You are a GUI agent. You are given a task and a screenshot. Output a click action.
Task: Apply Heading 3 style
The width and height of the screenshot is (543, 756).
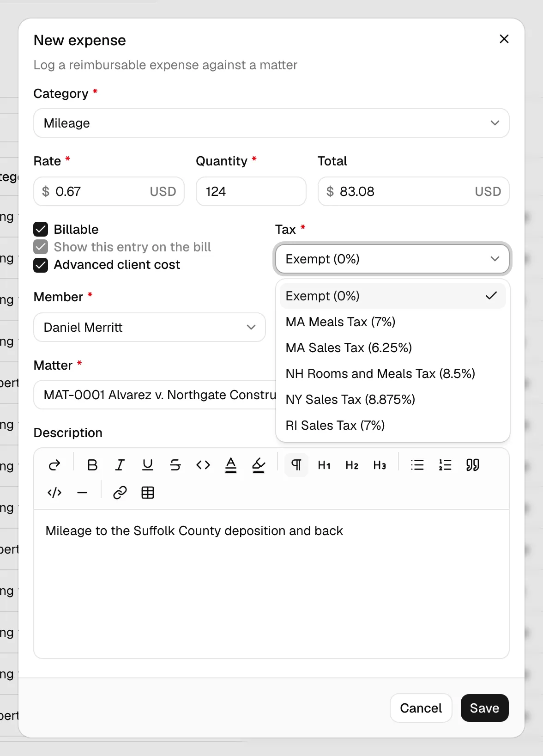pyautogui.click(x=380, y=465)
